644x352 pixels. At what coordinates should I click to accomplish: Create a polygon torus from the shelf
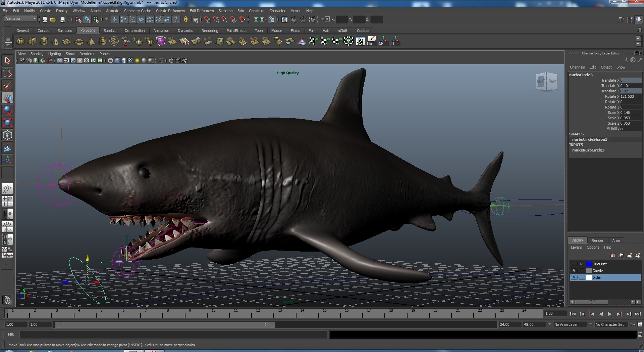pos(79,41)
